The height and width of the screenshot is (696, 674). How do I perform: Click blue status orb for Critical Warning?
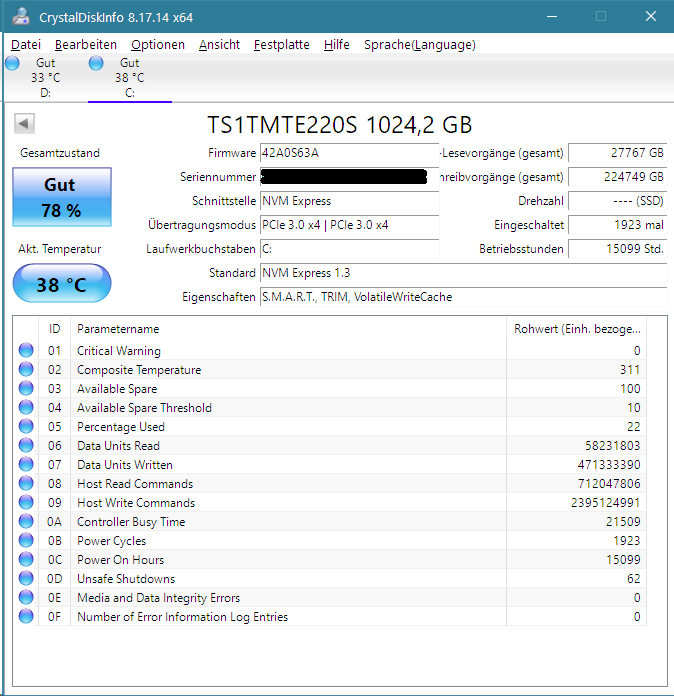[x=26, y=350]
